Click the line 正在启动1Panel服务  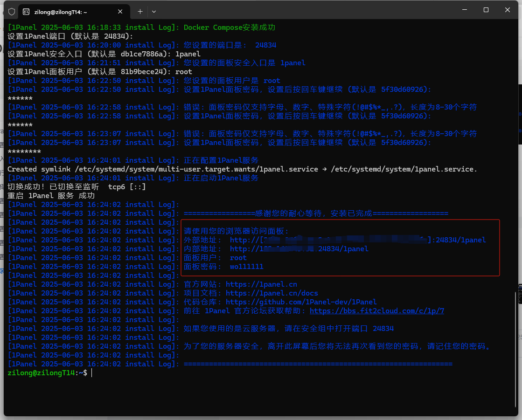[133, 178]
